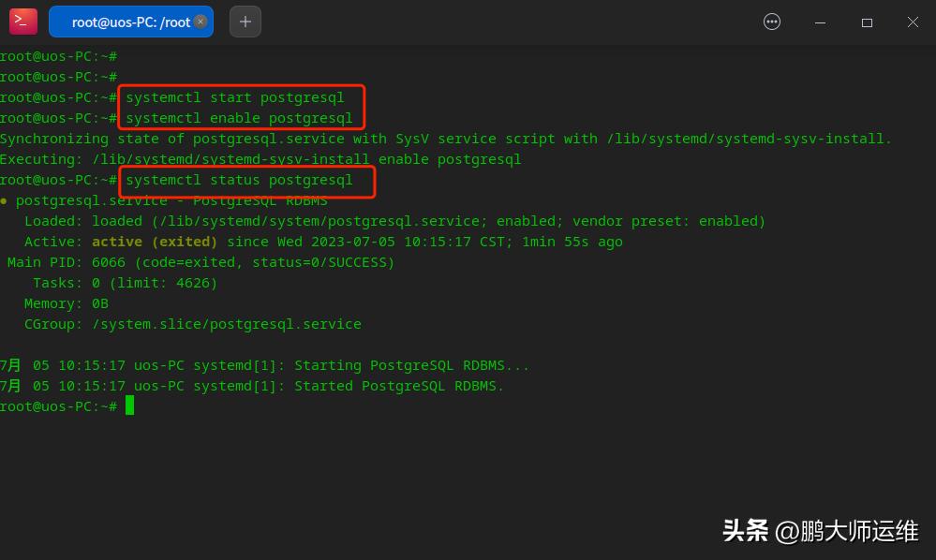Click the red close icon of the terminal
The width and height of the screenshot is (936, 560).
point(913,22)
